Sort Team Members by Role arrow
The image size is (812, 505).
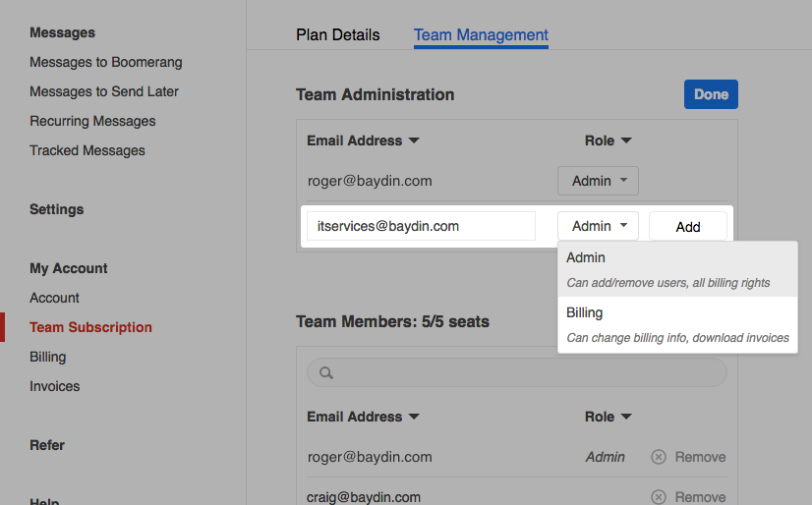(x=626, y=417)
